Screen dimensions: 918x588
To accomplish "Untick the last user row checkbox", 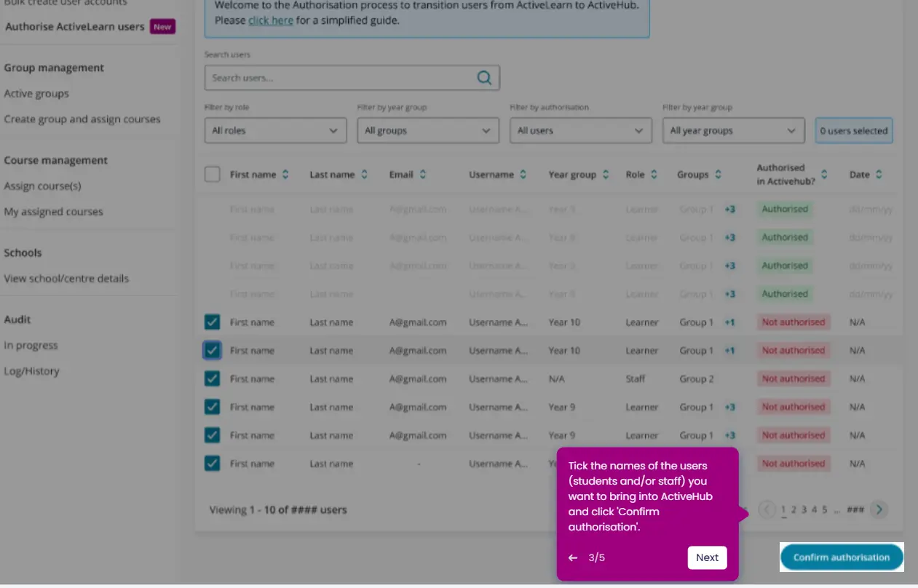I will [x=213, y=464].
